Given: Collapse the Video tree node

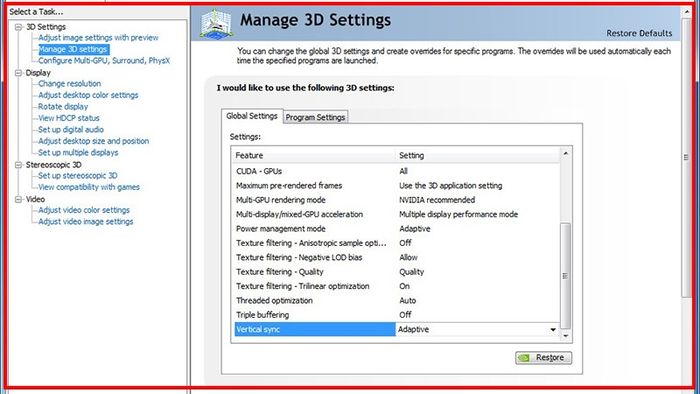Looking at the screenshot, I should pos(18,199).
